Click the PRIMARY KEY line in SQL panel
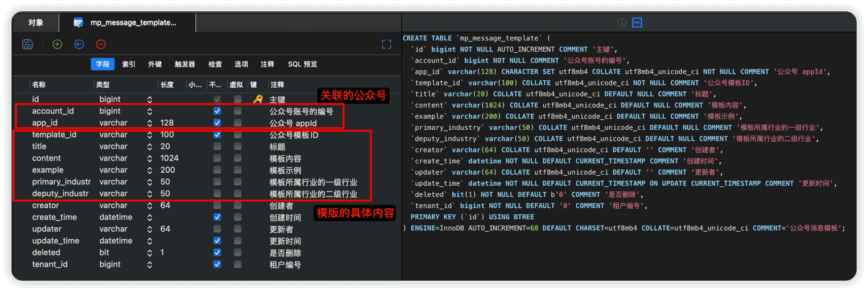The height and width of the screenshot is (292, 868). click(472, 217)
